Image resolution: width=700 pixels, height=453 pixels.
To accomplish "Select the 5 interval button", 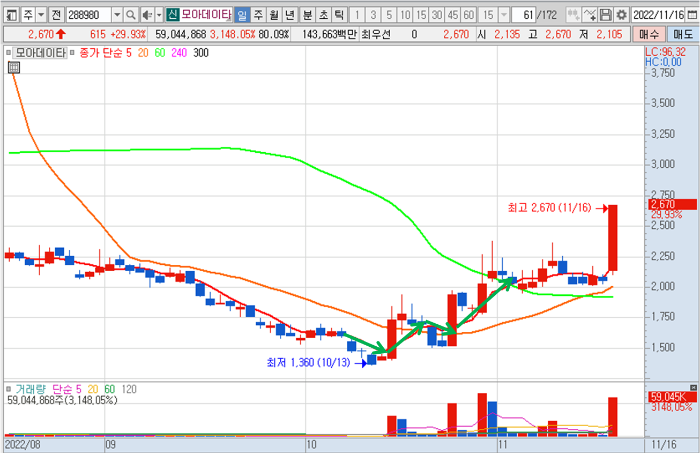I will 389,15.
